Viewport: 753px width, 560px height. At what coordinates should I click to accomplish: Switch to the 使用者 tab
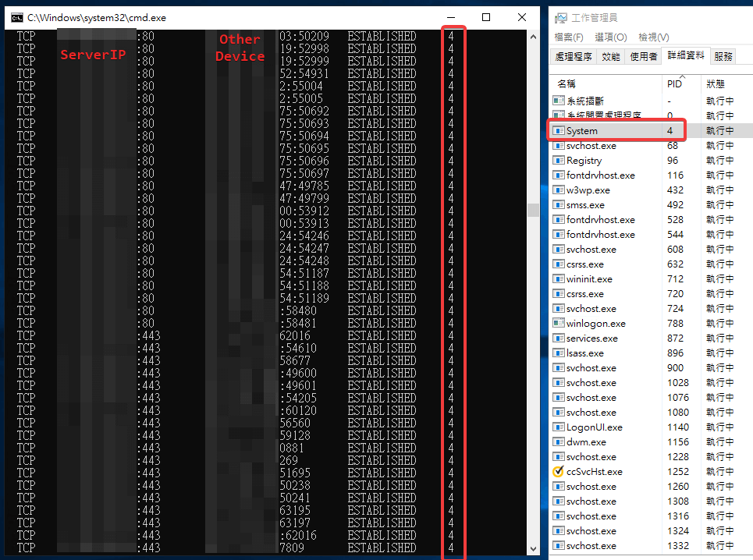pos(643,56)
